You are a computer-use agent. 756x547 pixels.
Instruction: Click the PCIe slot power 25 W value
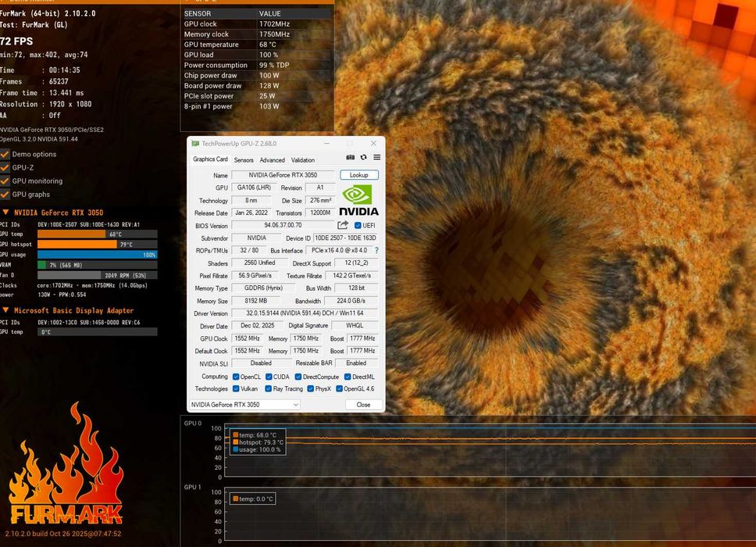click(x=267, y=96)
